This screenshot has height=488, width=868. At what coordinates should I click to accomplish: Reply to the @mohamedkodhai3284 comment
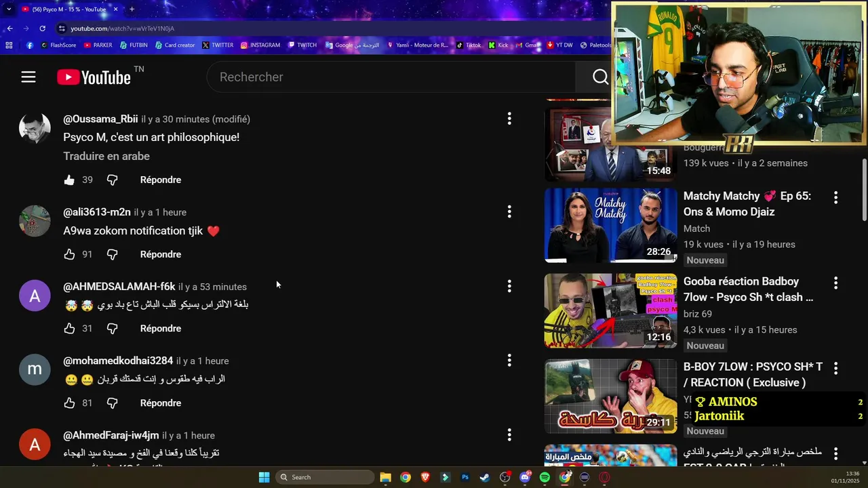161,403
